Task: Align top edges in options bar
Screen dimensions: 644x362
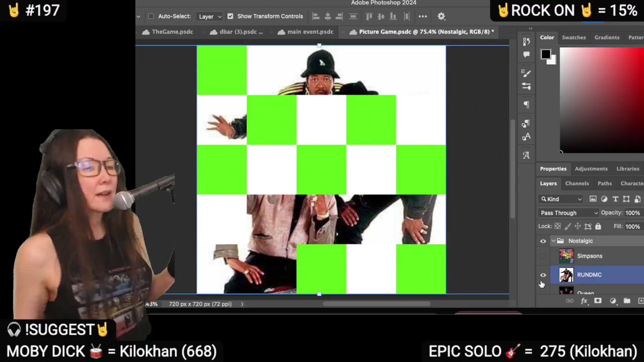Action: [369, 16]
